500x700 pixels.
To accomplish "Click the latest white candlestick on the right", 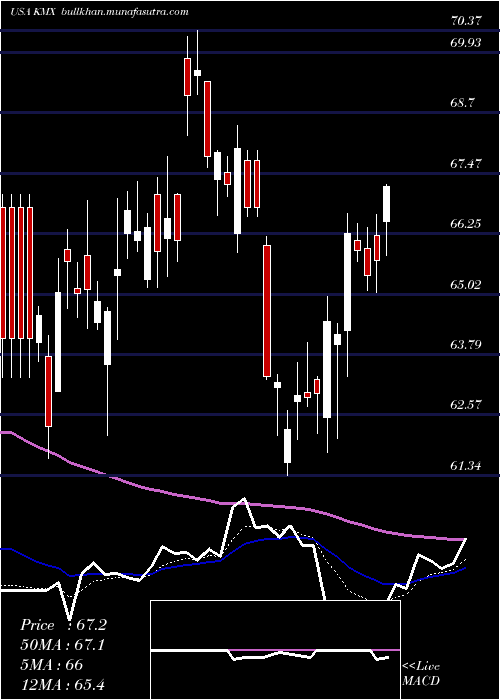I will pos(387,204).
